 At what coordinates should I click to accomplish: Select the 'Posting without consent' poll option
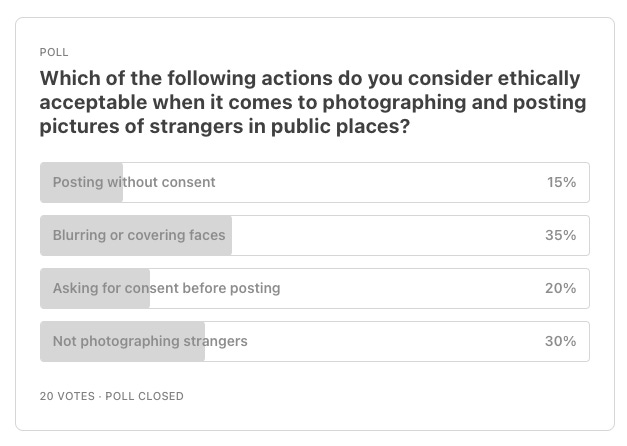(x=315, y=182)
